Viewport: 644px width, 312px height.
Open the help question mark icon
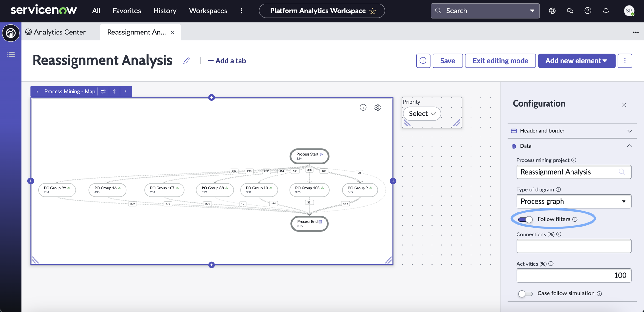click(588, 11)
